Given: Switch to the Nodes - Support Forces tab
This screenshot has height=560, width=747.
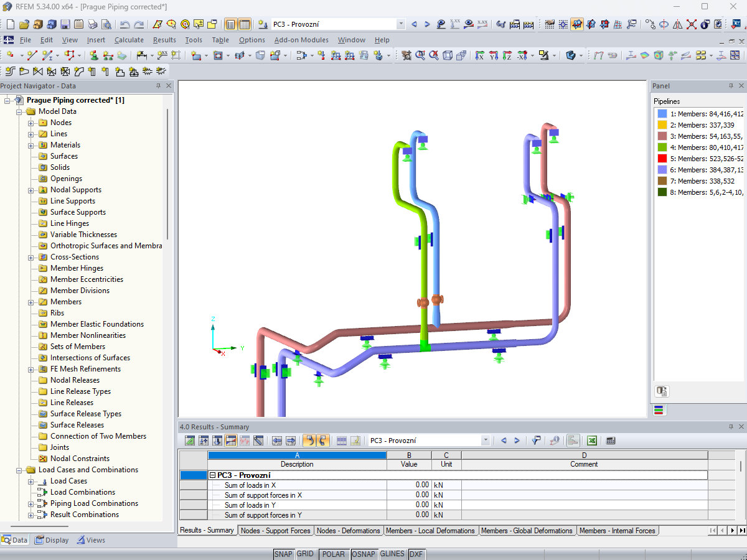Looking at the screenshot, I should point(275,531).
